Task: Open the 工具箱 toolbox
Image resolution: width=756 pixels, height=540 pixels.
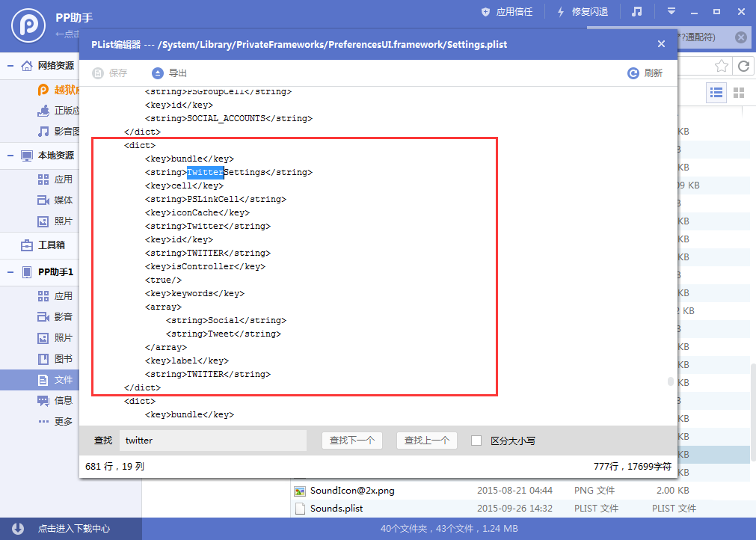Action: (43, 245)
